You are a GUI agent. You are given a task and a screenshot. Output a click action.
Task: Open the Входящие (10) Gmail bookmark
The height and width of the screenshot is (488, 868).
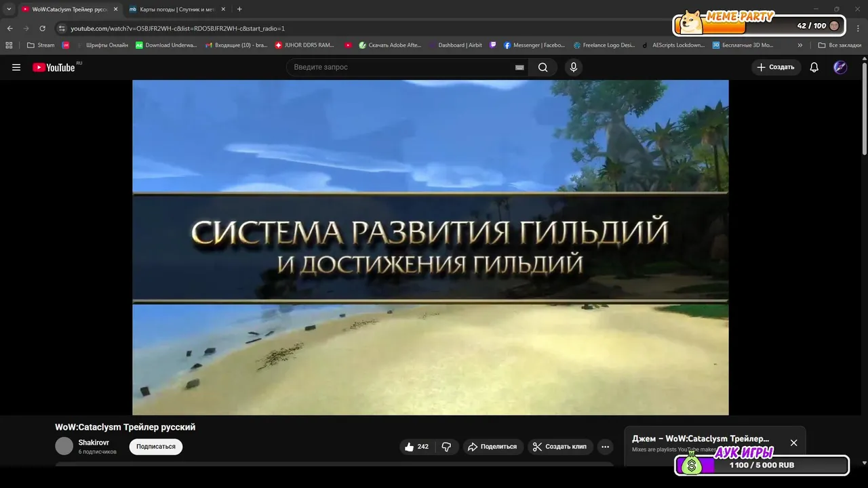(236, 45)
